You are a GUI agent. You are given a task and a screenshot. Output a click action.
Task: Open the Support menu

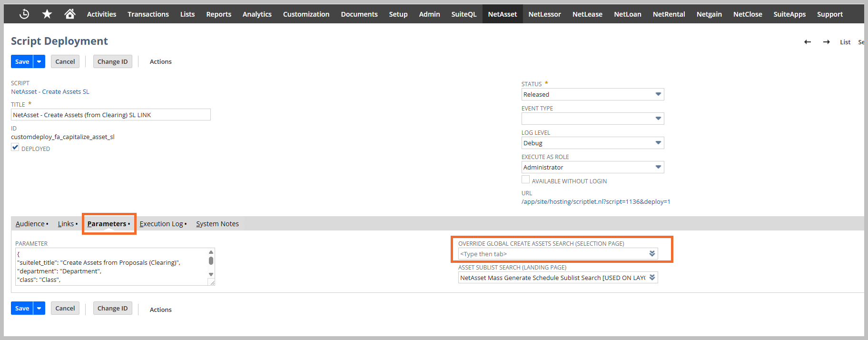click(x=830, y=14)
